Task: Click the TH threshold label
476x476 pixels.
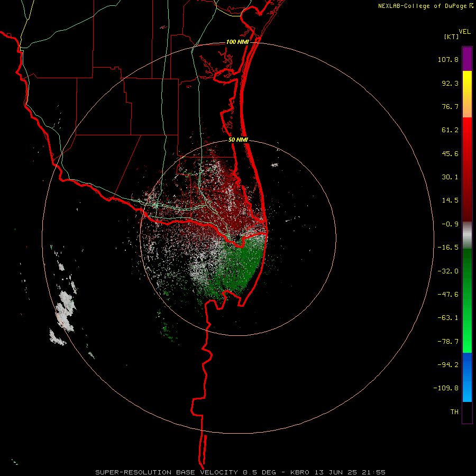Action: [454, 412]
